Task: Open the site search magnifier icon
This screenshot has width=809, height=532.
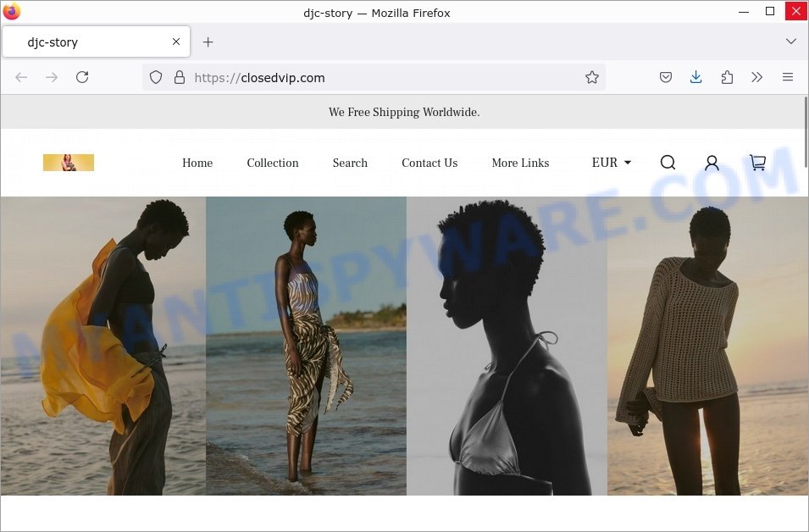Action: (x=668, y=163)
